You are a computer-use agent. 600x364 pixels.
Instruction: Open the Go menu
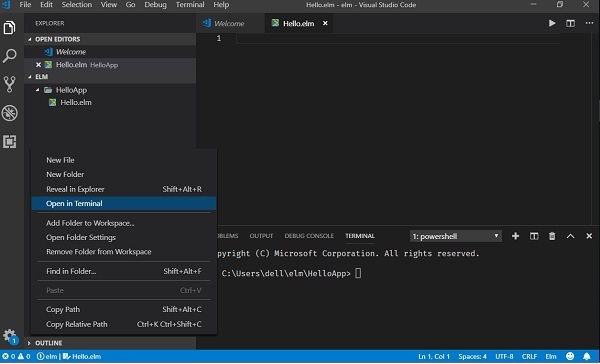pos(130,5)
